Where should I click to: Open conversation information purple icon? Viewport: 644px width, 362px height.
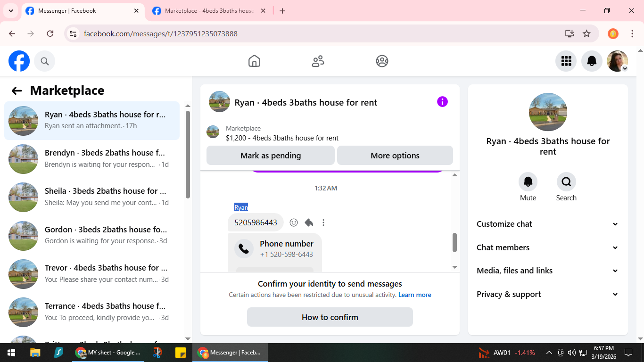[x=442, y=102]
